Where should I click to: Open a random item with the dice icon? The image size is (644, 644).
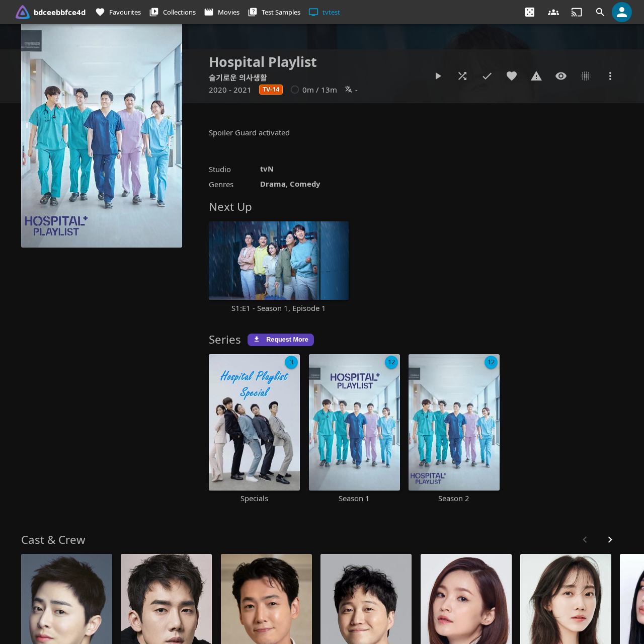tap(530, 12)
